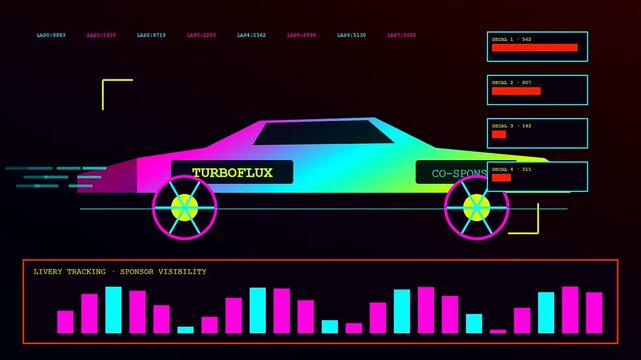This screenshot has width=641, height=360.
Task: Click the LAP0 readout text
Action: (51, 35)
